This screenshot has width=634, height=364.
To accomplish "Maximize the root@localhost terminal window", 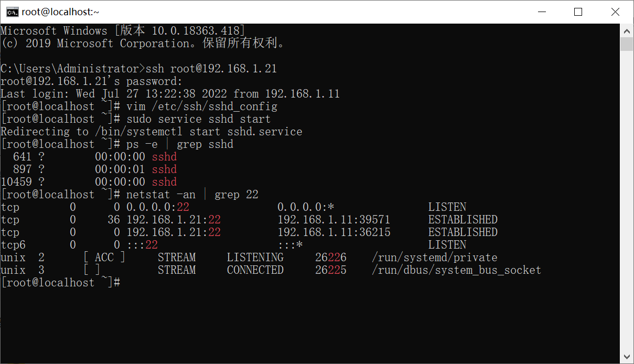I will coord(578,12).
